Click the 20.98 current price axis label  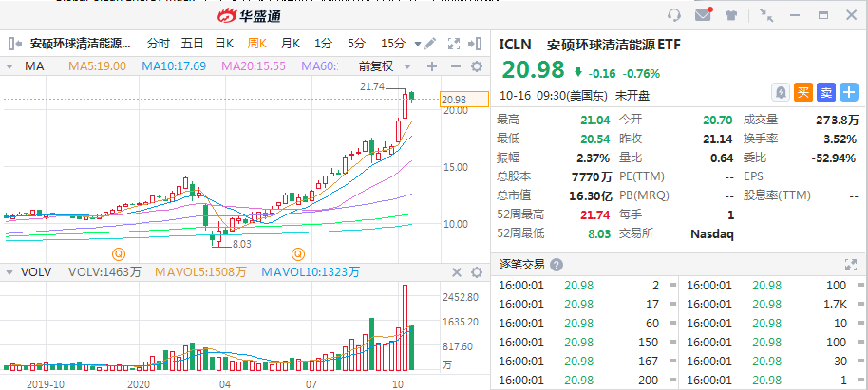coord(464,100)
